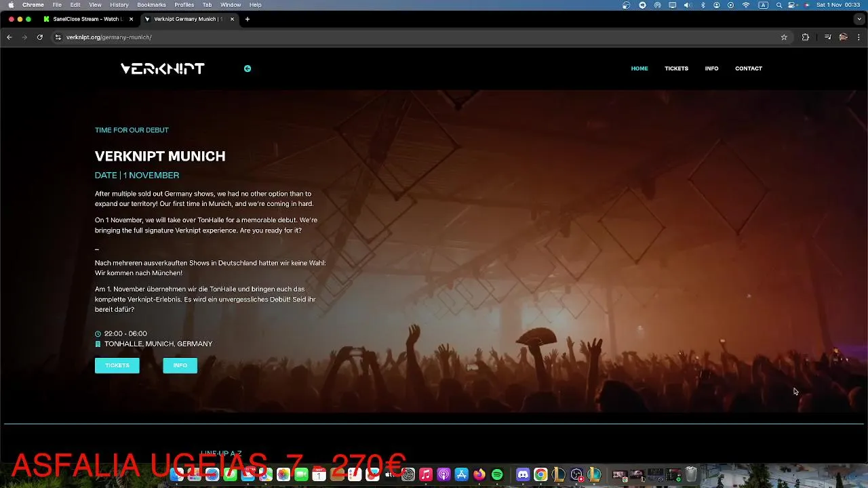Image resolution: width=868 pixels, height=488 pixels.
Task: Click the volume icon in the menu bar
Action: [688, 5]
